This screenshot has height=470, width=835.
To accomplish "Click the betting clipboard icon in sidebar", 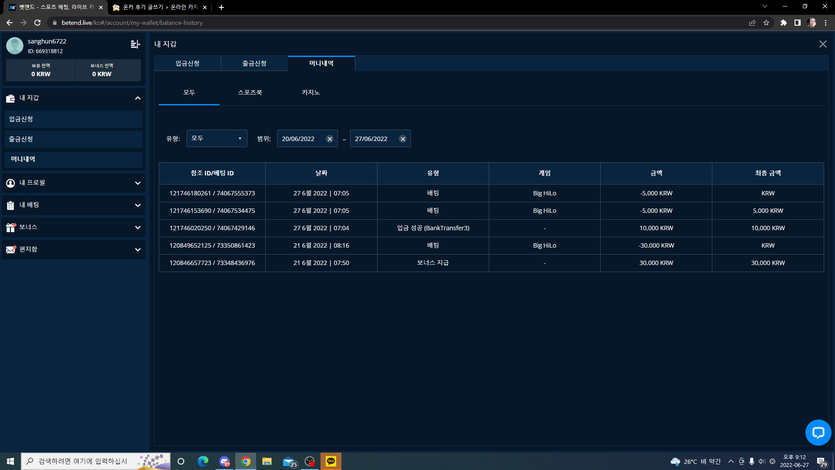I will [x=10, y=205].
